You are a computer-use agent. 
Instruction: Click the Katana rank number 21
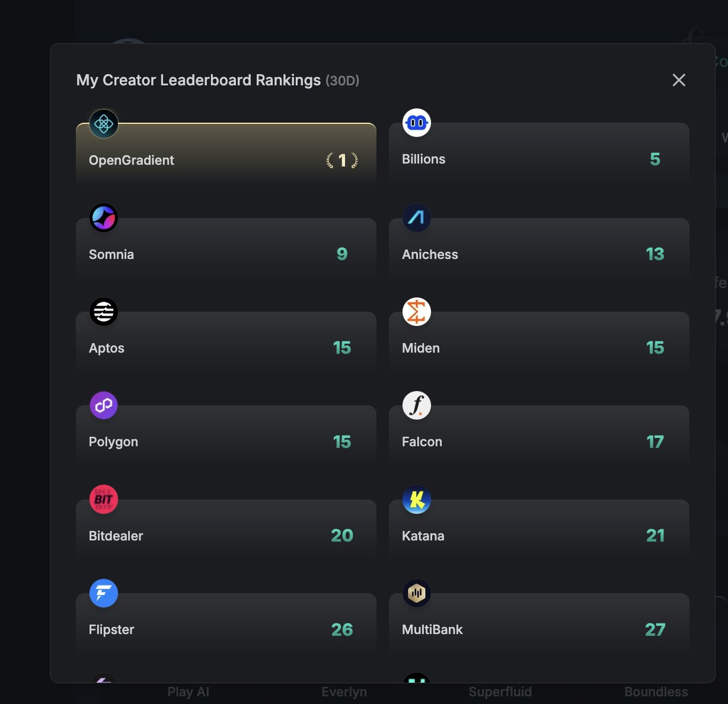pos(655,536)
